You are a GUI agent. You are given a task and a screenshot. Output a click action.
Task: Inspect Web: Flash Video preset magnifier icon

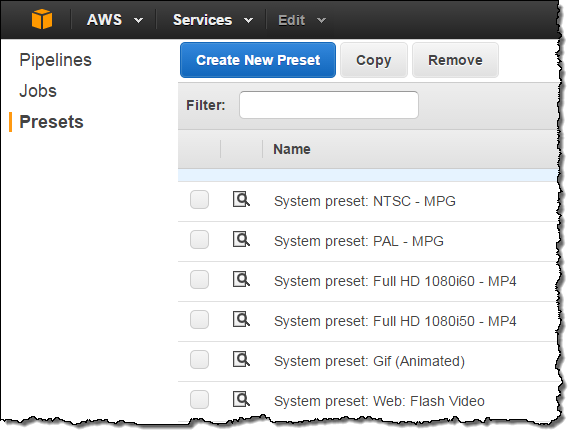[x=241, y=400]
